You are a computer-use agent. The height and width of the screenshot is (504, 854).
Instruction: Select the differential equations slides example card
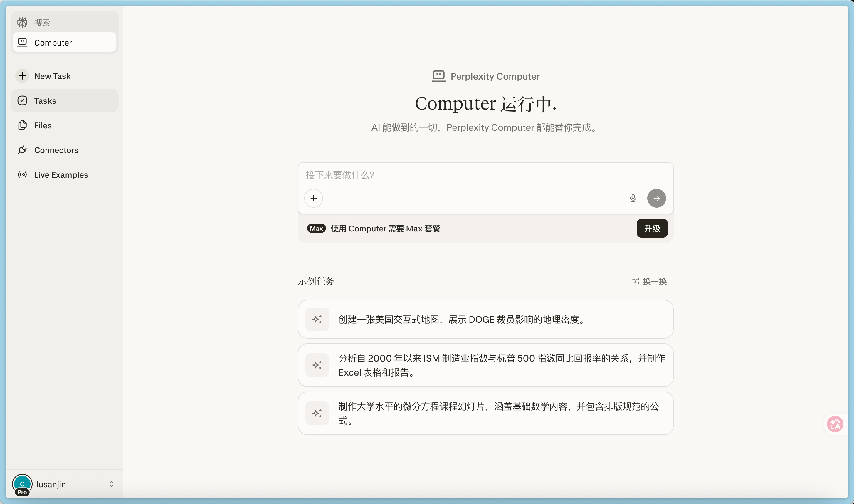pos(485,413)
